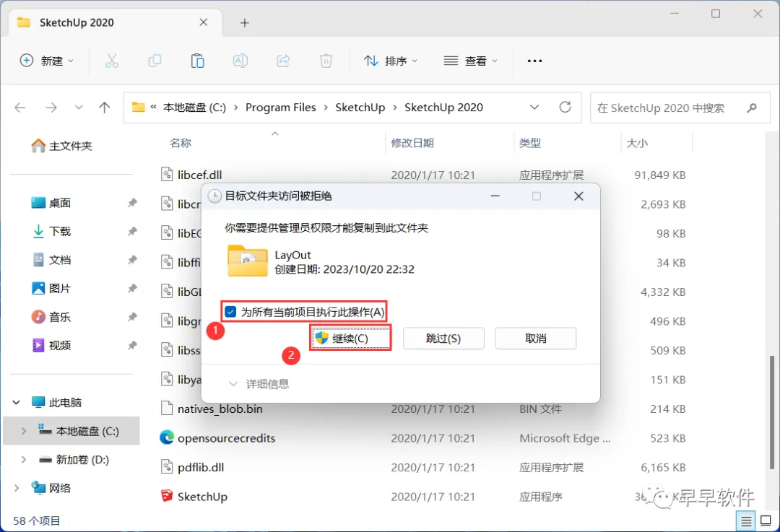Open 图片 in sidebar
Viewport: 780px width, 532px height.
(x=52, y=288)
